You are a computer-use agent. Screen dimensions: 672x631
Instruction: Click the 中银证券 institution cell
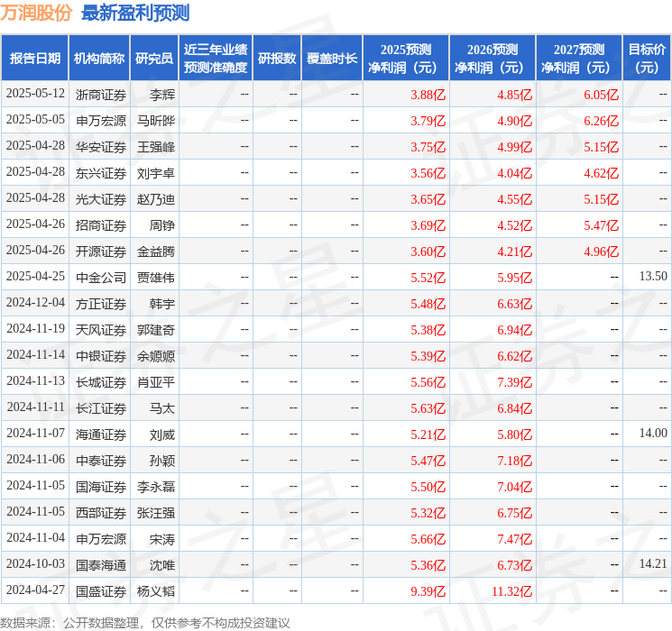tap(101, 355)
